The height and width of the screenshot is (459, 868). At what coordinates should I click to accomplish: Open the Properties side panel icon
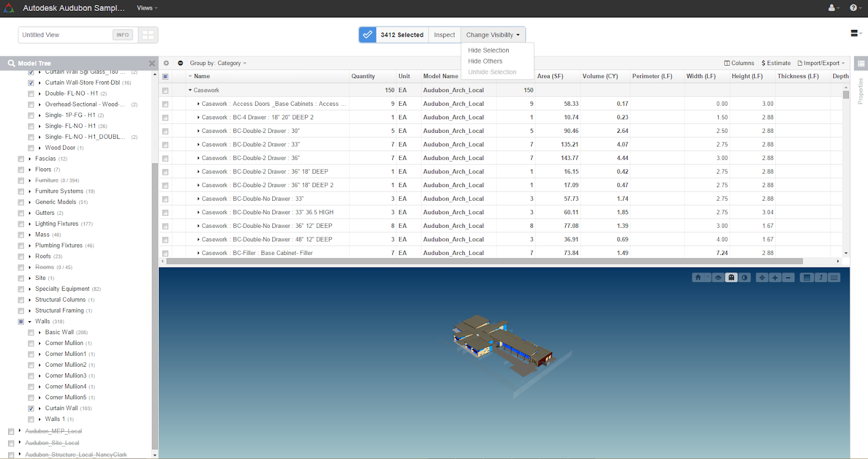click(x=861, y=63)
